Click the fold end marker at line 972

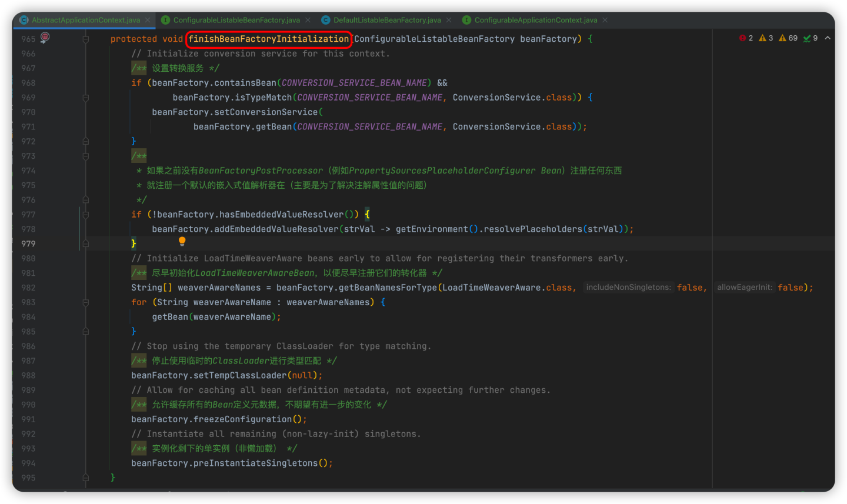point(85,142)
